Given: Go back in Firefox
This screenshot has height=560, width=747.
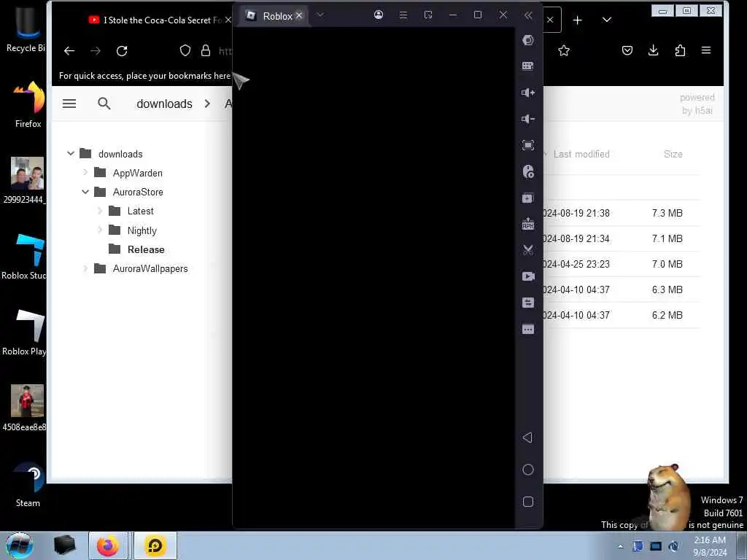Looking at the screenshot, I should (69, 50).
